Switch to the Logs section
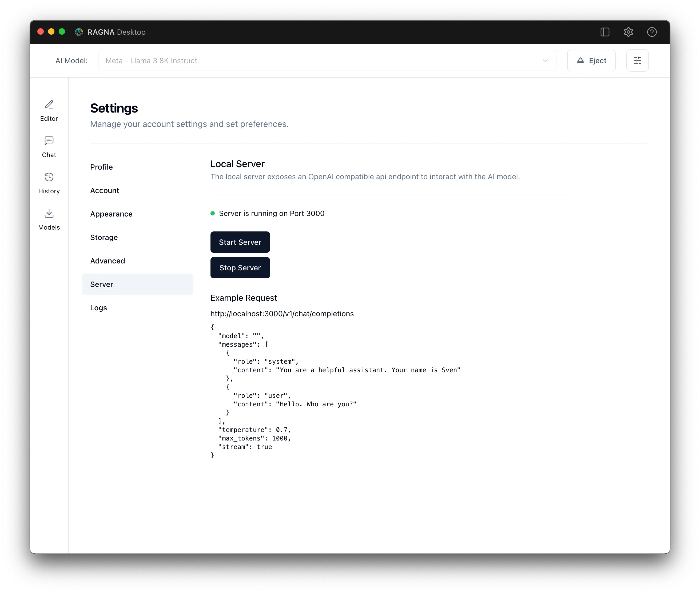This screenshot has width=700, height=593. pyautogui.click(x=98, y=308)
